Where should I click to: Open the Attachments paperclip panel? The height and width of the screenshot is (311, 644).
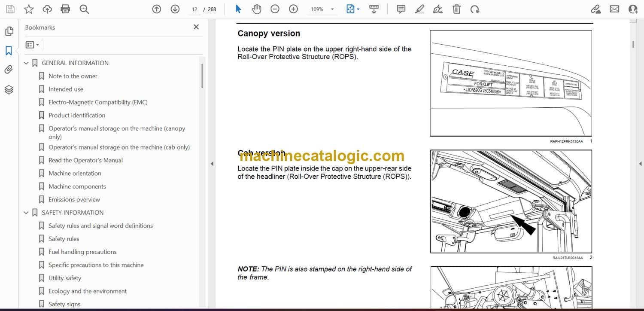tap(9, 70)
